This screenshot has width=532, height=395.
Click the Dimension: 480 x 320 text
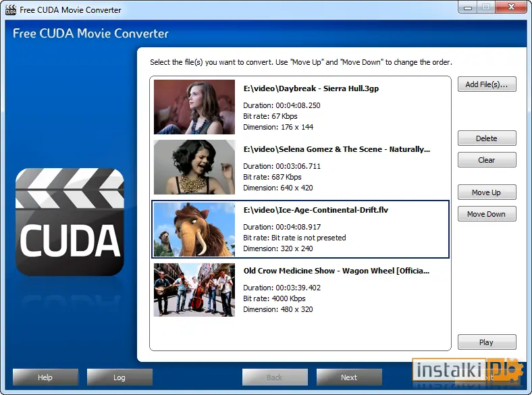(278, 309)
